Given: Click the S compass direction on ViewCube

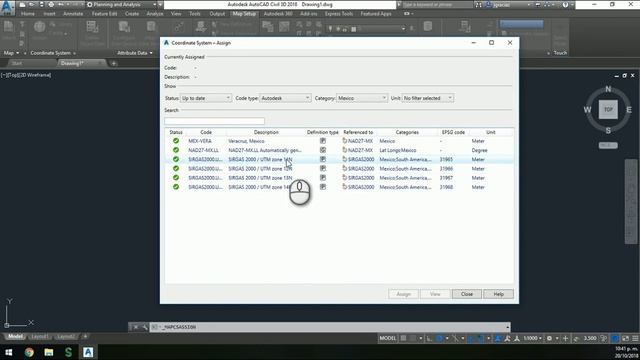Looking at the screenshot, I should 608,130.
